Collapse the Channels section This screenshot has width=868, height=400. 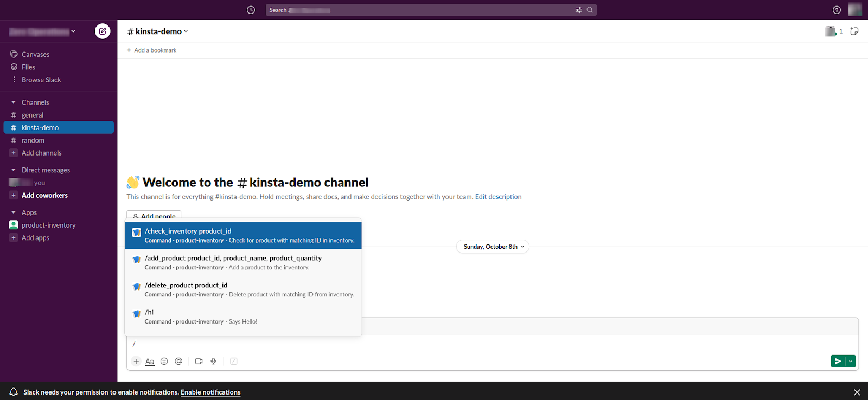[x=14, y=102]
